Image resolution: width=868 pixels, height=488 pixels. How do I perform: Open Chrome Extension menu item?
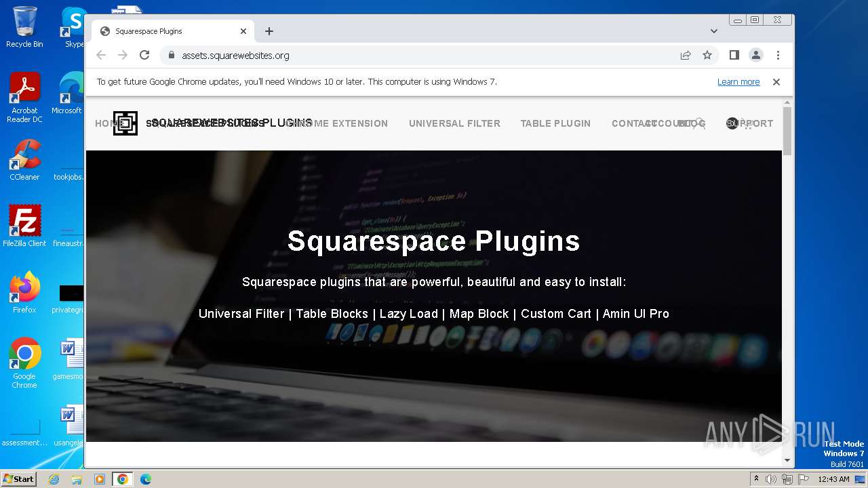(337, 123)
